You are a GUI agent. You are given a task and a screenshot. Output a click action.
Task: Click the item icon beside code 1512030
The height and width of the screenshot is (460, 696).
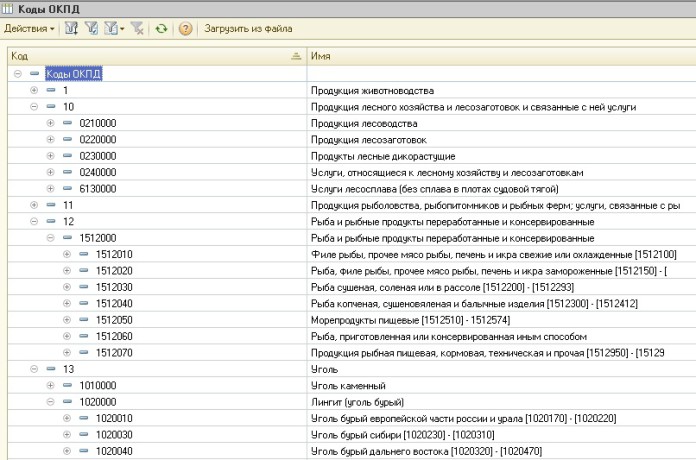[x=83, y=287]
